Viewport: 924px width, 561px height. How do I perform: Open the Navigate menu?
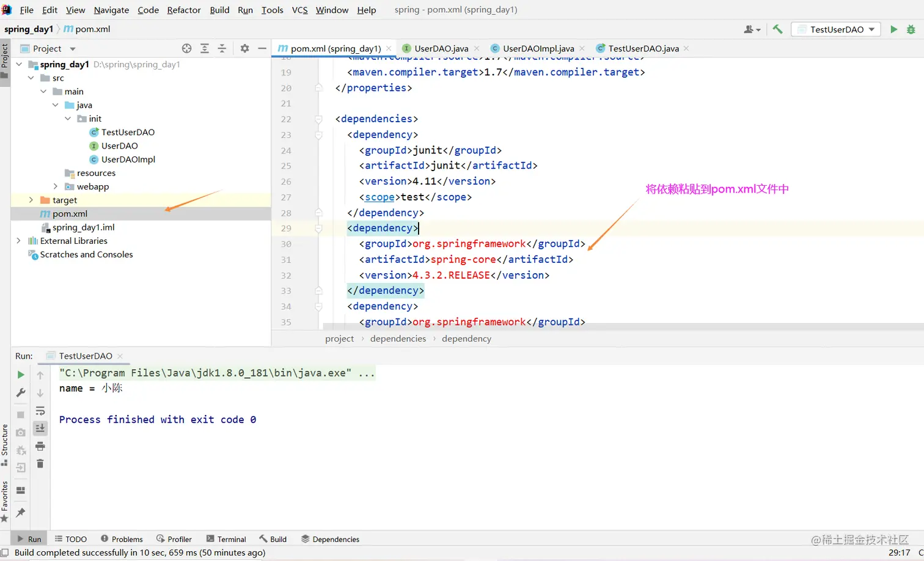(111, 10)
